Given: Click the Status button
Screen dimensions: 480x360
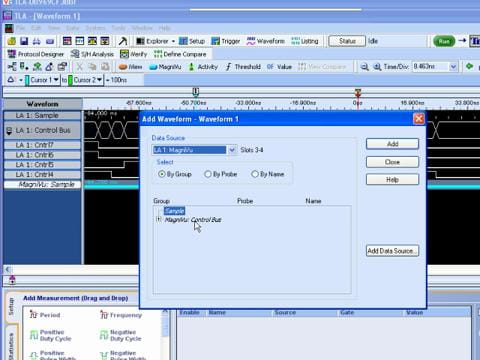Looking at the screenshot, I should point(347,41).
